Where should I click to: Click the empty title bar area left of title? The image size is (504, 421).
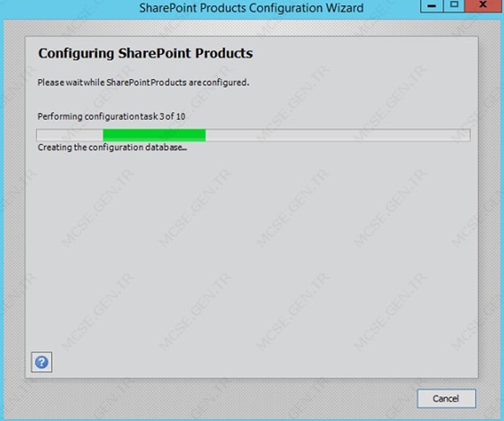69,8
